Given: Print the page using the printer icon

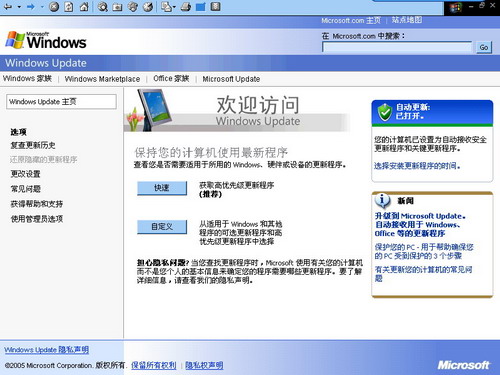Looking at the screenshot, I should coord(186,7).
